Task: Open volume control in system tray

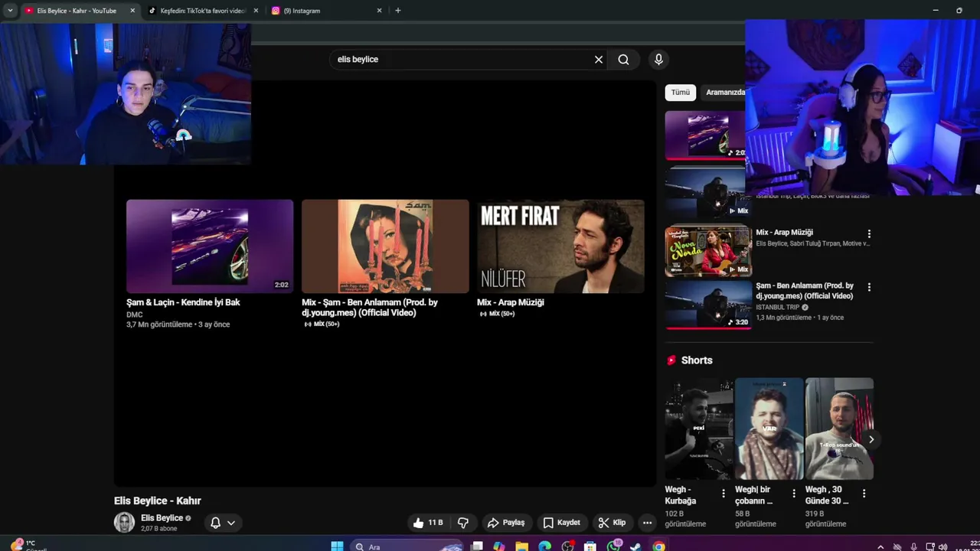Action: click(x=942, y=546)
